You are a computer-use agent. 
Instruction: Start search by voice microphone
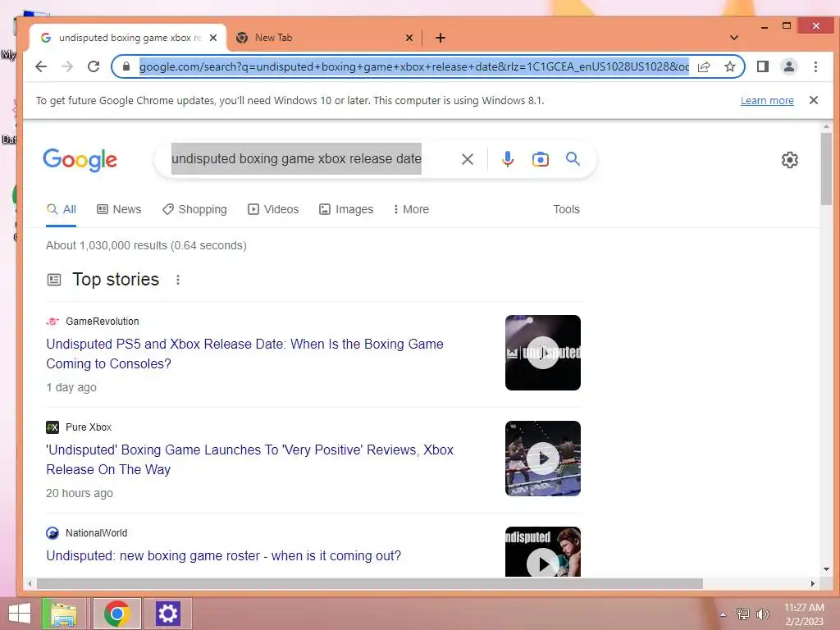[507, 159]
